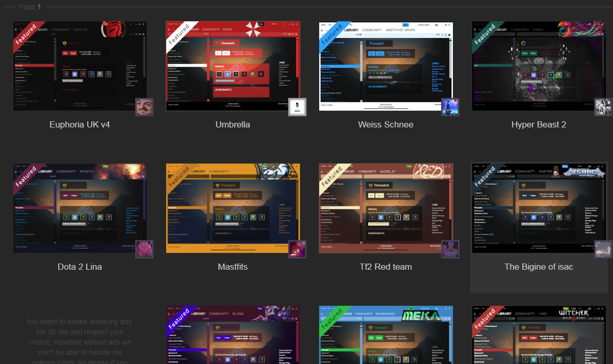Click the Dota 2 Lina author avatar

point(144,249)
